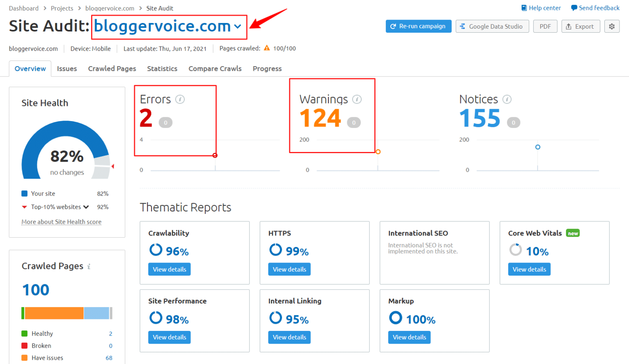View details for Site Performance
Viewport: 629px width, 364px height.
(x=170, y=337)
